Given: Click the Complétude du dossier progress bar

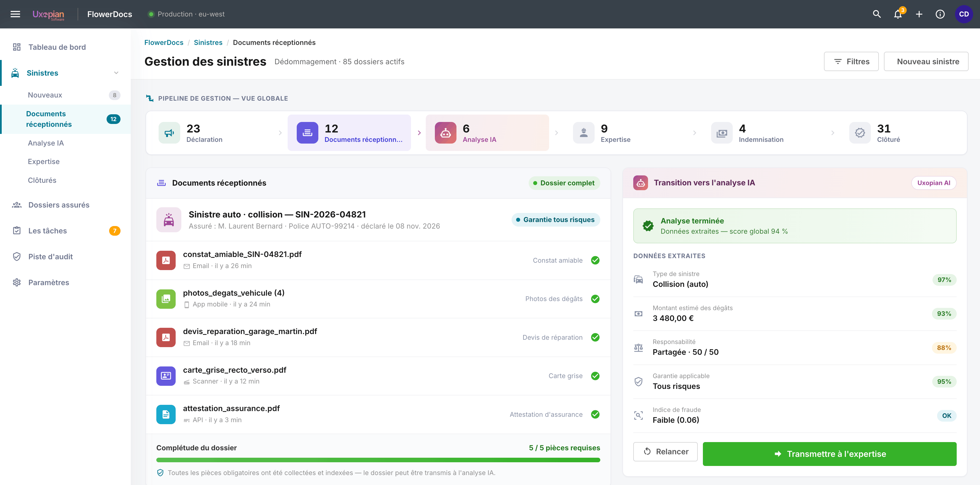Looking at the screenshot, I should [x=378, y=460].
